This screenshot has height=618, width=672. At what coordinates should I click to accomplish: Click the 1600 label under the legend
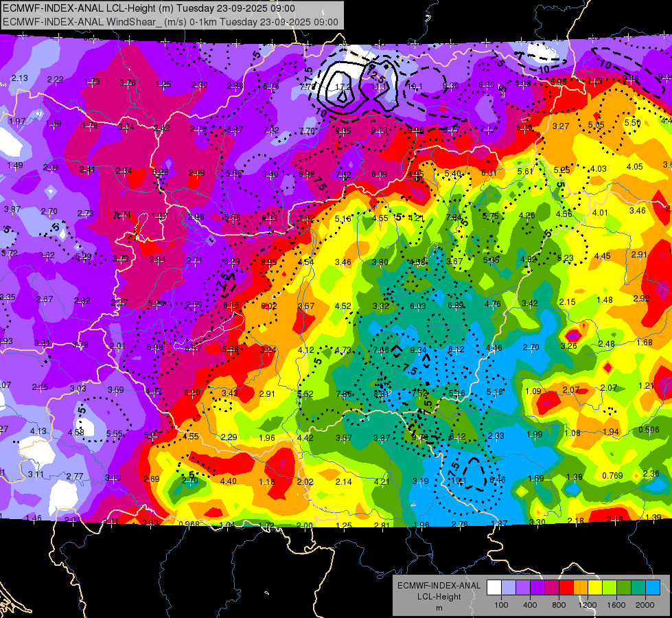(616, 605)
